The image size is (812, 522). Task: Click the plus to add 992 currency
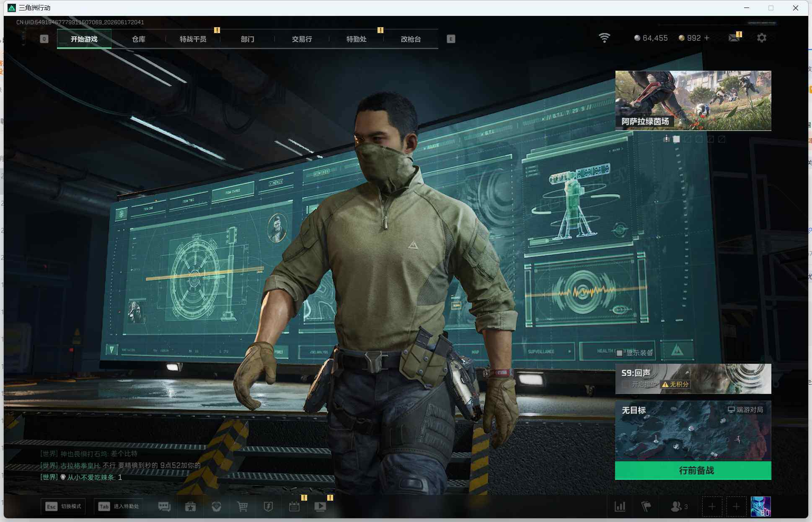coord(707,38)
